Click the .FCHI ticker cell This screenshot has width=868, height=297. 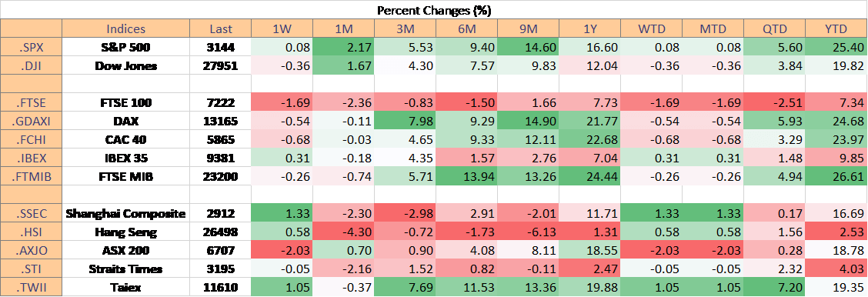pos(31,140)
